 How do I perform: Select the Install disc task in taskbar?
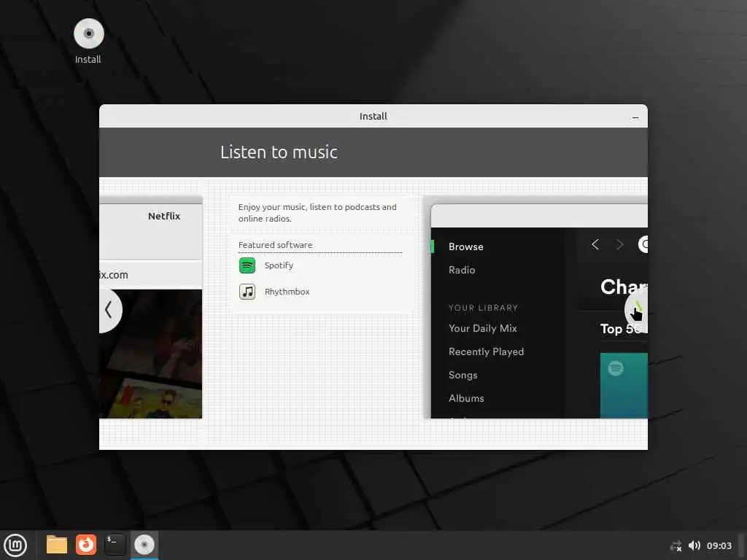[x=144, y=545]
